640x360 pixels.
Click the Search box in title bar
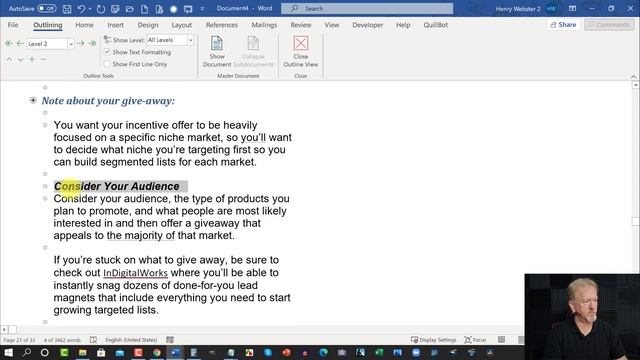click(x=367, y=8)
